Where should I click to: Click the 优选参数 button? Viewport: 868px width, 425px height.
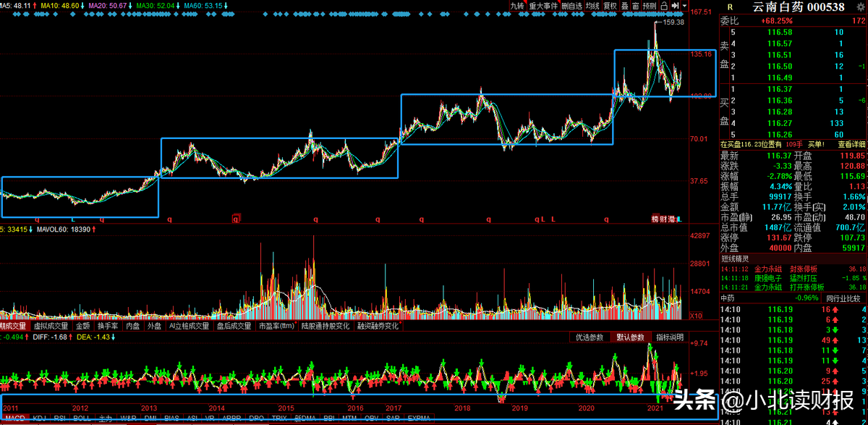coord(590,337)
